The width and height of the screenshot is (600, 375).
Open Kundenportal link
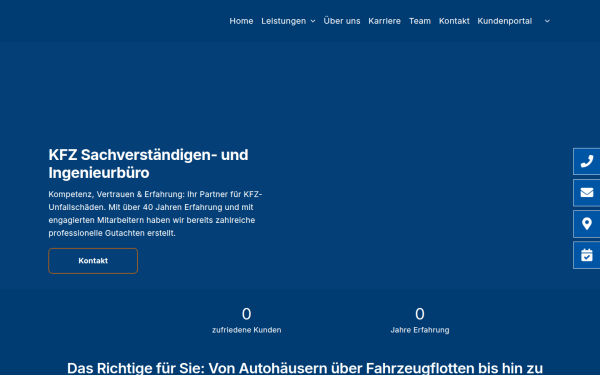click(x=504, y=21)
